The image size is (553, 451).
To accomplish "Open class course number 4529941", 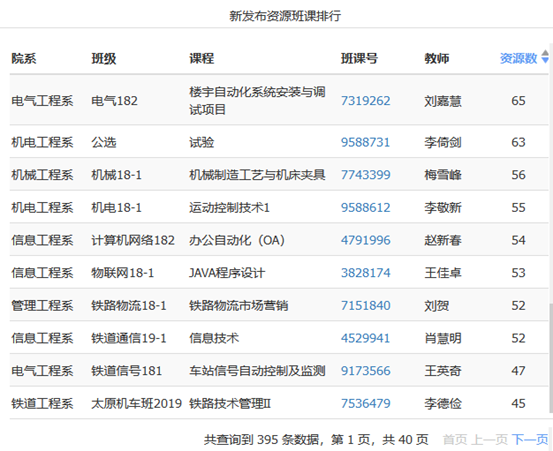I will point(365,339).
